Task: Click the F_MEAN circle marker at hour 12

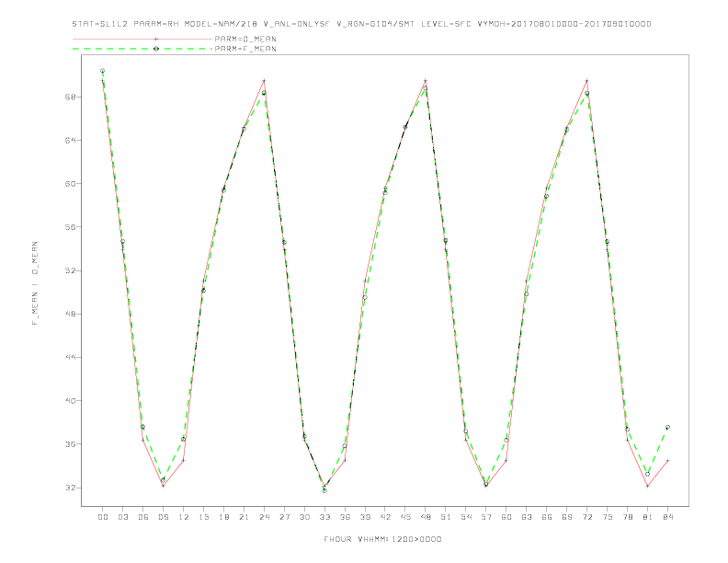Action: [x=184, y=439]
